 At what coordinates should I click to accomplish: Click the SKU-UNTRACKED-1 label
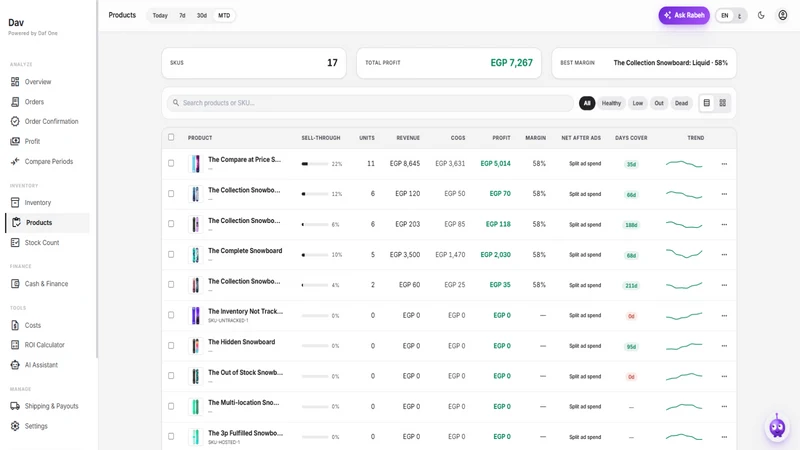coord(228,320)
